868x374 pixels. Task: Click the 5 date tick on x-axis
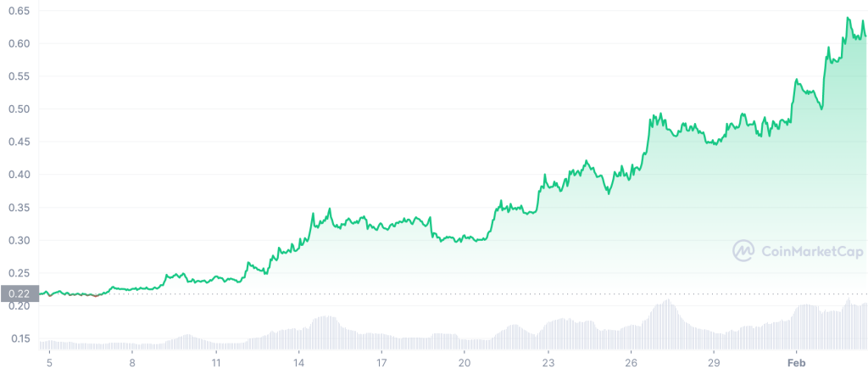[49, 363]
